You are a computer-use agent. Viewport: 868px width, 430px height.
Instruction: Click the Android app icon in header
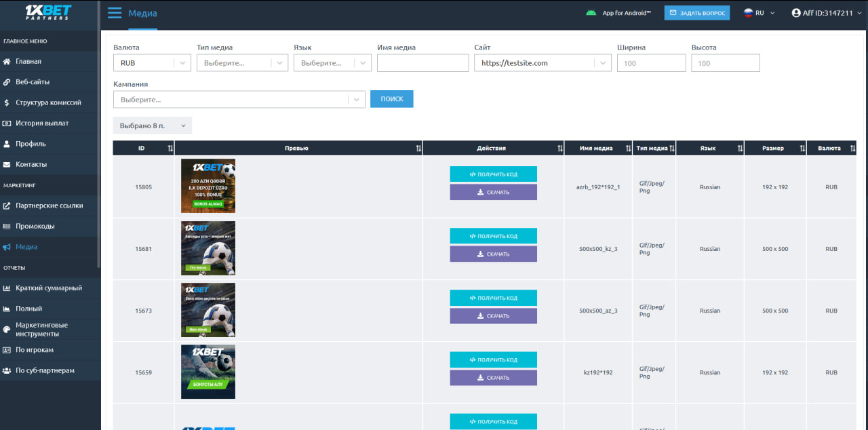[x=591, y=13]
